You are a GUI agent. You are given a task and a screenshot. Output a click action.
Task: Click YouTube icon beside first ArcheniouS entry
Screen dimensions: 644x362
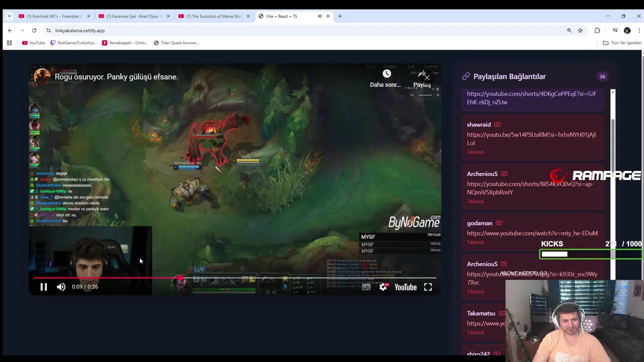(504, 174)
